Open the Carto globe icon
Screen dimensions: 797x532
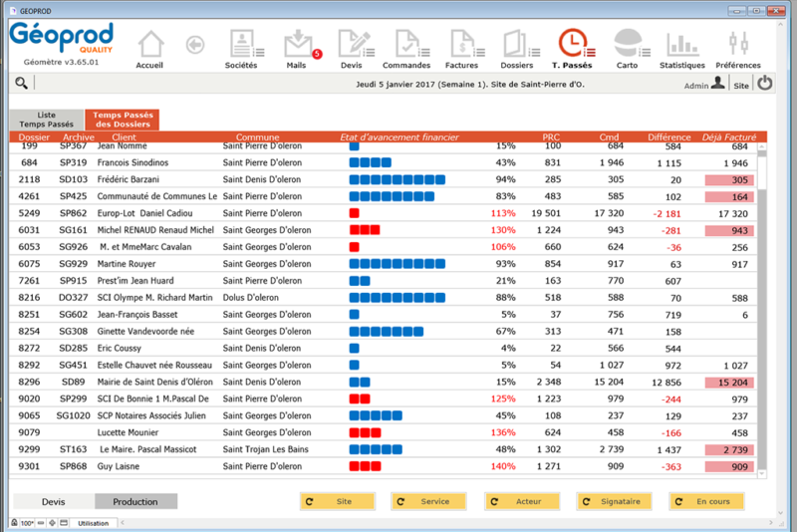point(627,46)
